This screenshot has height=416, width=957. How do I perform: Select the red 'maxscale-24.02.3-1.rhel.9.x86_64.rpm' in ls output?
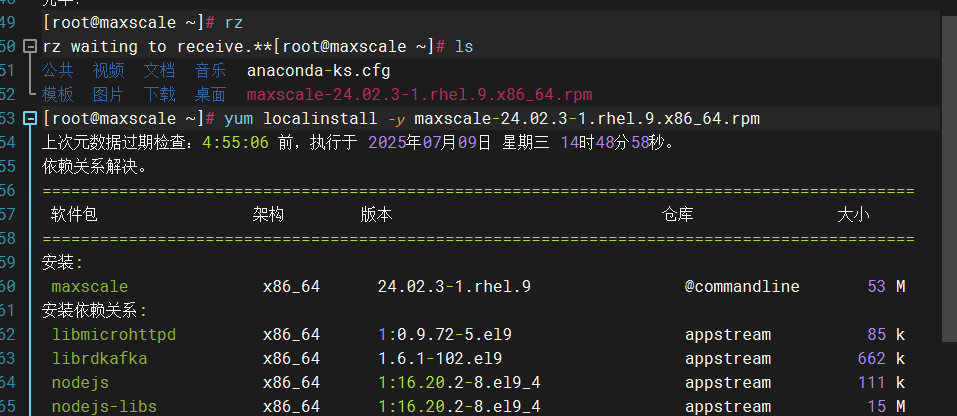419,95
